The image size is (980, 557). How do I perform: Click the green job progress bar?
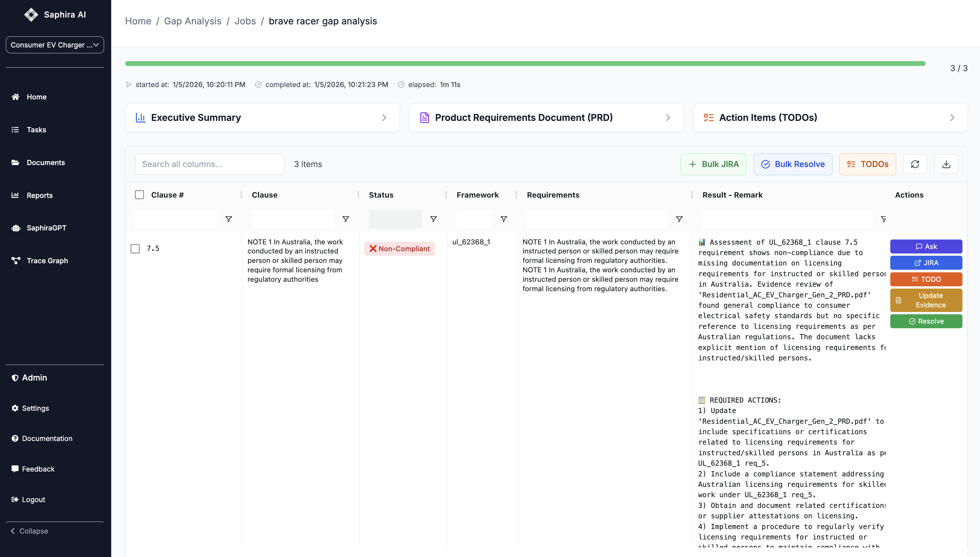(x=525, y=63)
